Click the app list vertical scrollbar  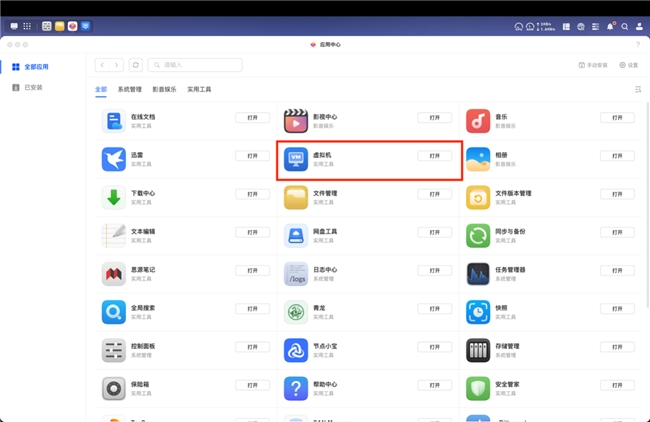click(x=647, y=205)
